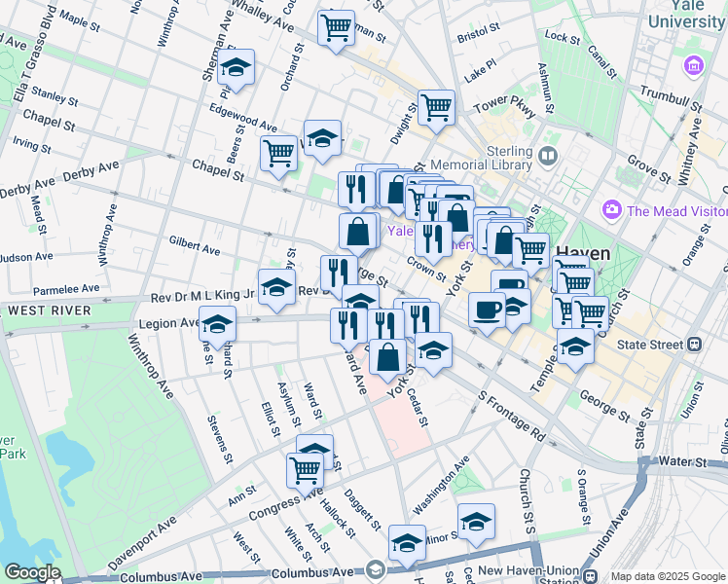Open the New Haven-Union Station transit icon

pyautogui.click(x=590, y=575)
